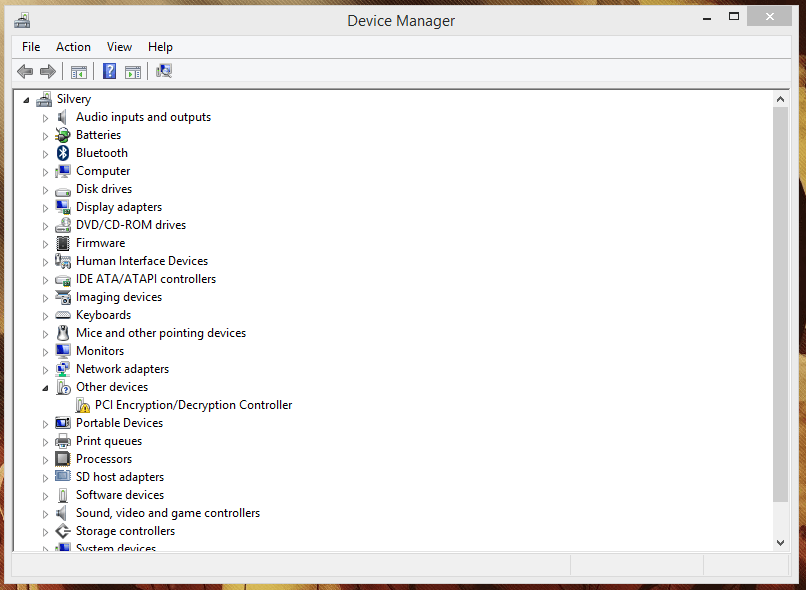This screenshot has width=806, height=590.
Task: Click the Keyboards icon
Action: click(x=63, y=315)
